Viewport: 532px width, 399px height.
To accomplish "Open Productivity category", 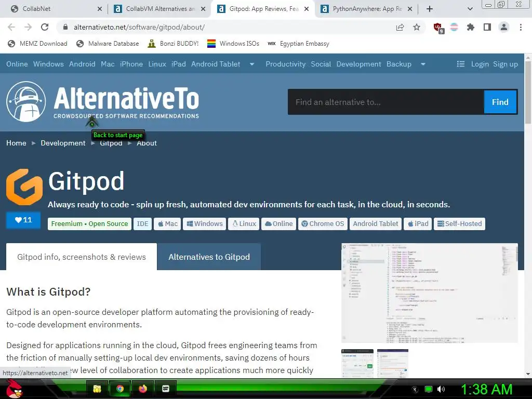I will [x=285, y=64].
